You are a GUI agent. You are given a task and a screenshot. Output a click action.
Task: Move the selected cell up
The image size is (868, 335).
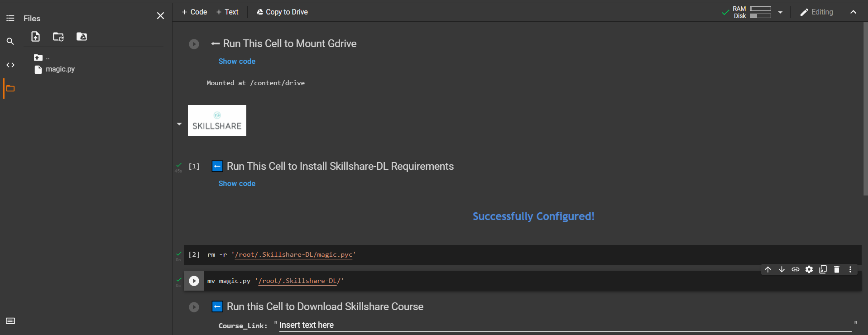(768, 269)
